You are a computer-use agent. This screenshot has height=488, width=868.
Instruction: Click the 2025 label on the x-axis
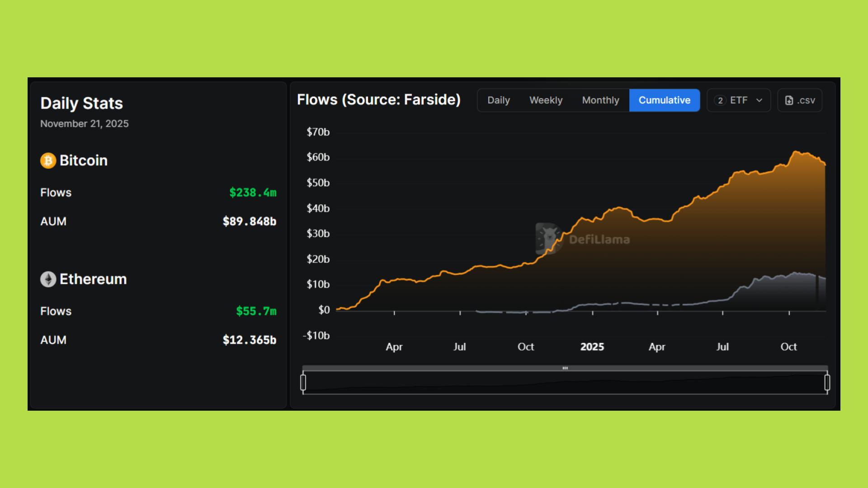[x=592, y=347]
